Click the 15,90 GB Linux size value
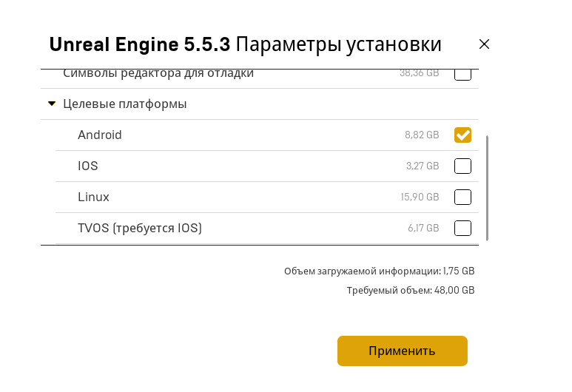This screenshot has width=572, height=392. (420, 197)
